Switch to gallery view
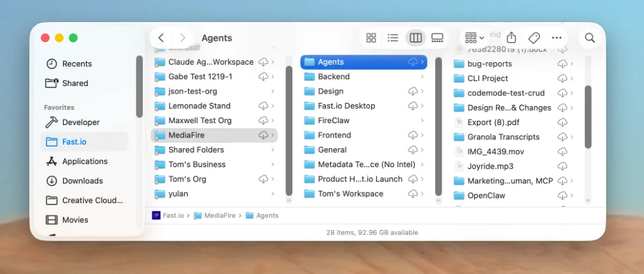 point(438,38)
